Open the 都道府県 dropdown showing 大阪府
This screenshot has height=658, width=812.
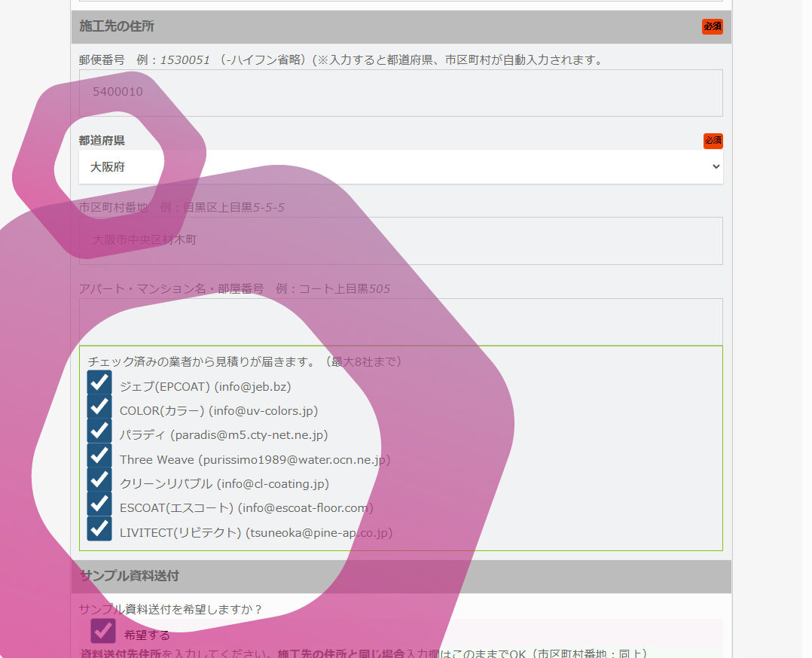point(401,166)
